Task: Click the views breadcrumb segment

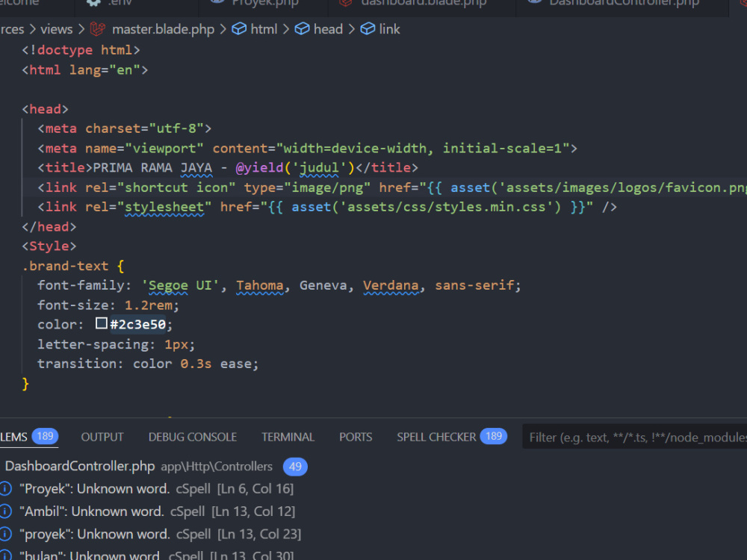Action: tap(56, 30)
